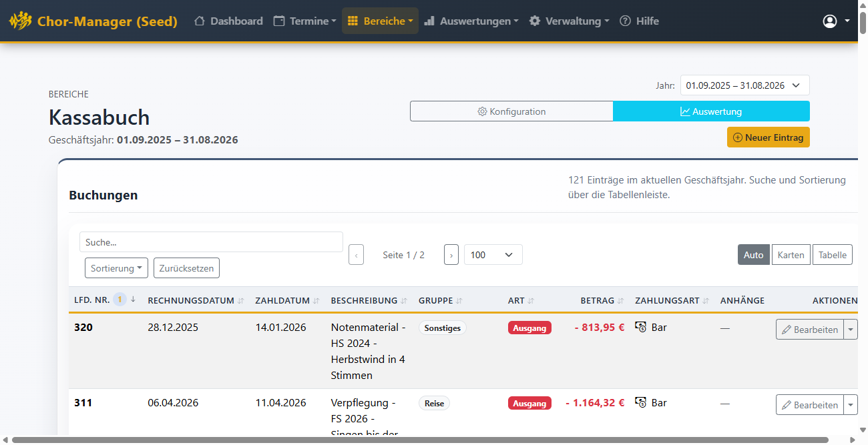Click the Ausgang badge in row 311
The height and width of the screenshot is (445, 868).
(529, 404)
